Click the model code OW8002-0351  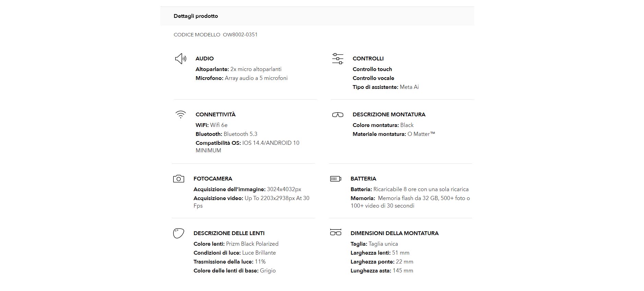[x=240, y=35]
